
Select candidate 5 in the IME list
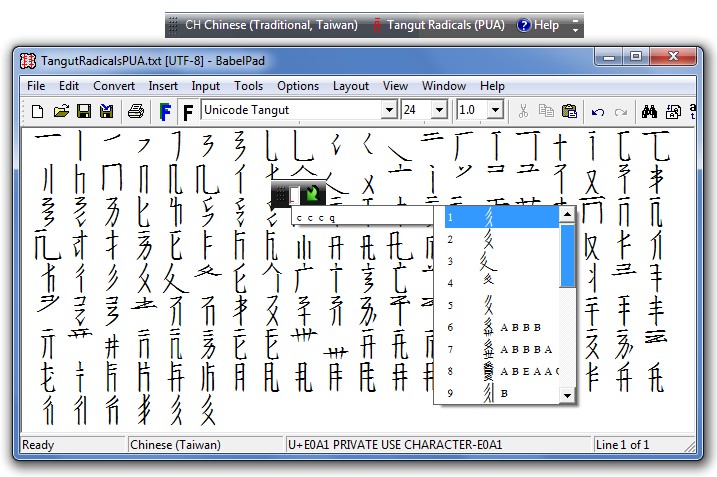tap(502, 305)
